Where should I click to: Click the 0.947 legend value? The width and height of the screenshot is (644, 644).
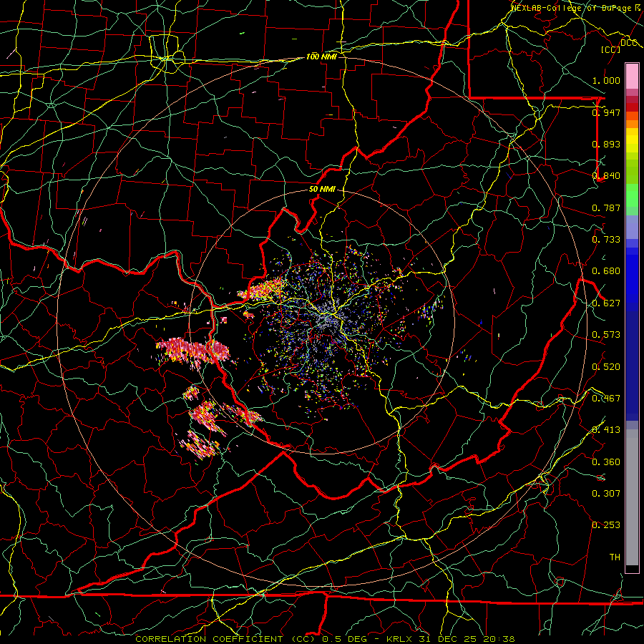tap(606, 112)
